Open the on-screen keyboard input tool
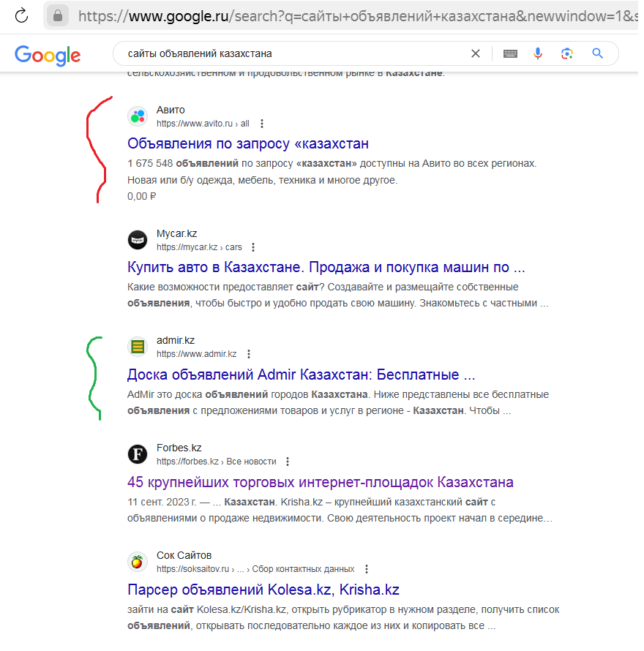 click(510, 53)
